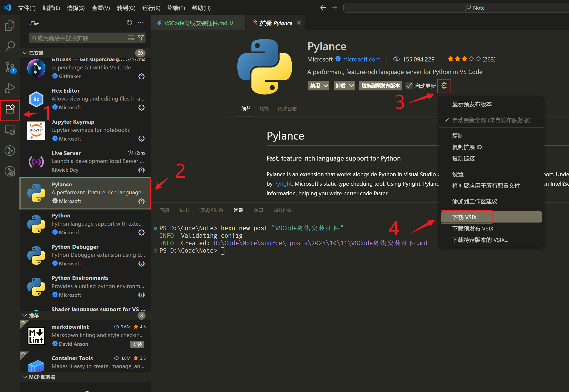Click the filter extensions funnel icon
Viewport: 569px width, 392px height.
pos(141,38)
